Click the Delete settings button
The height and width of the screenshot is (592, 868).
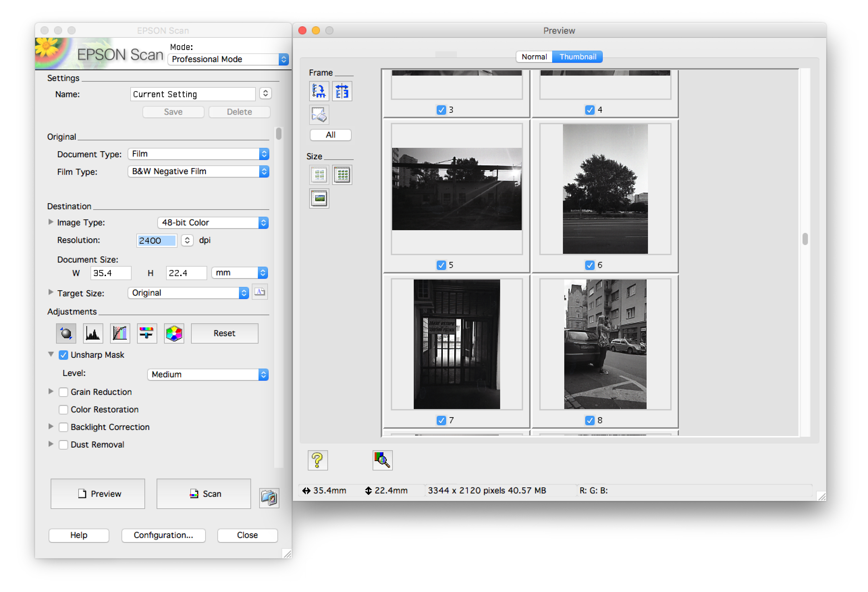point(239,112)
